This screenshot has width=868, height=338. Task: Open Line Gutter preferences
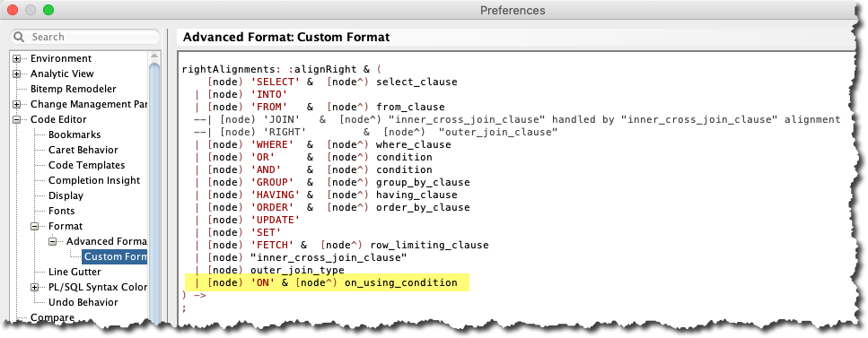coord(75,273)
